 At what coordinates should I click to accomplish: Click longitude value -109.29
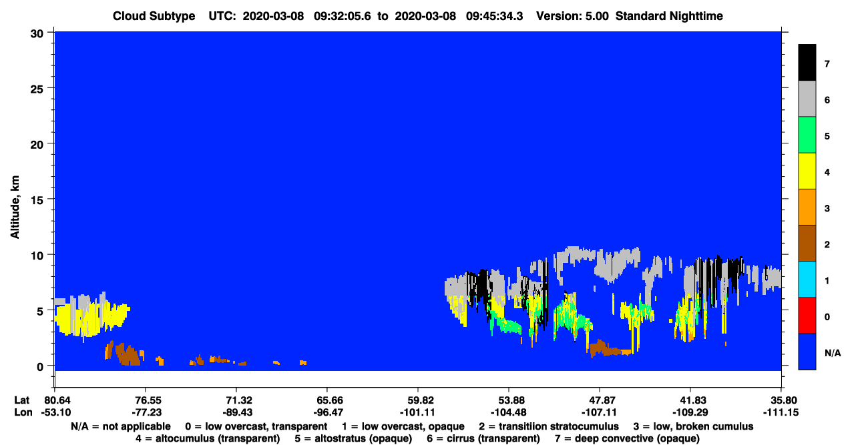pos(690,412)
